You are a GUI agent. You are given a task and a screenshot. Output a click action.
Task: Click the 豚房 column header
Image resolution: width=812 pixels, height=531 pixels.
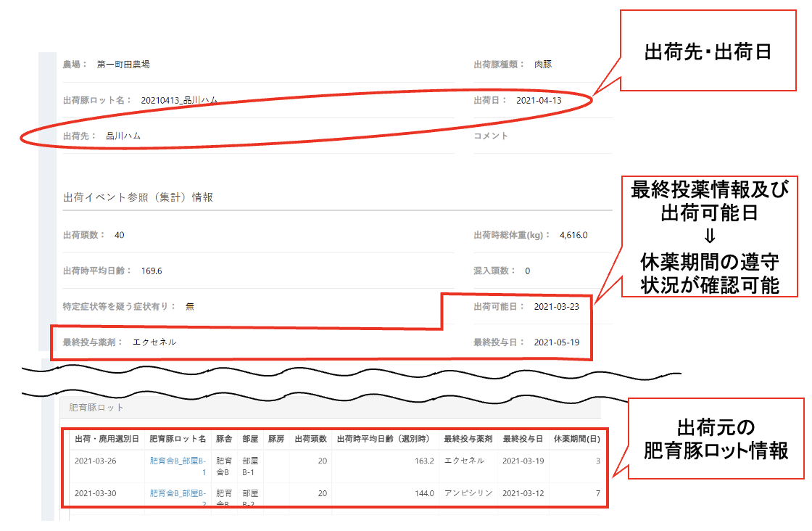coord(276,439)
